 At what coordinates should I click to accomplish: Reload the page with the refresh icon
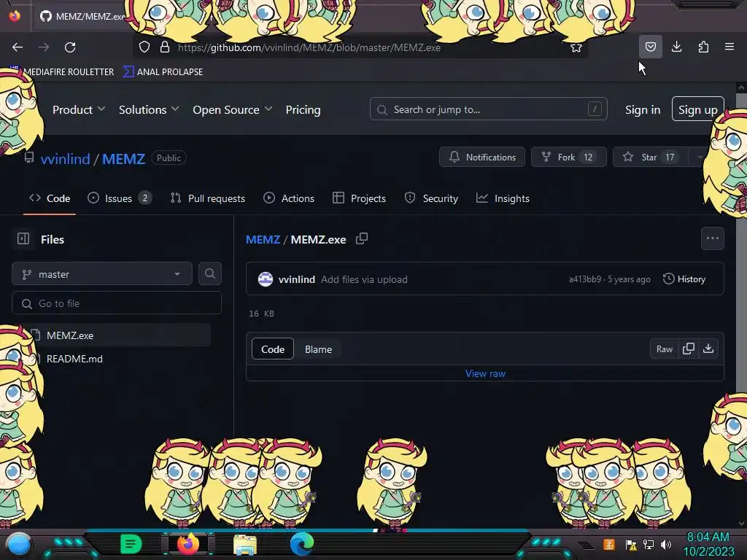tap(70, 47)
